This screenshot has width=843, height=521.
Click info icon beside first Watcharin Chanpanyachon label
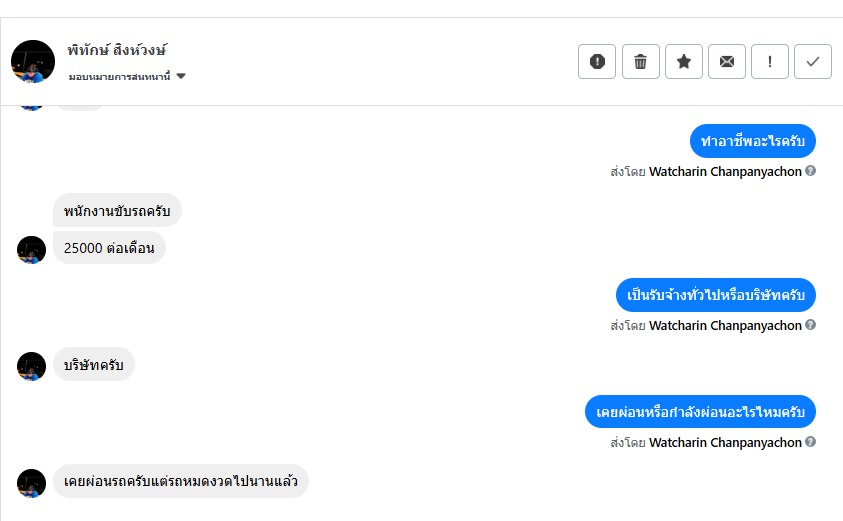pos(811,171)
